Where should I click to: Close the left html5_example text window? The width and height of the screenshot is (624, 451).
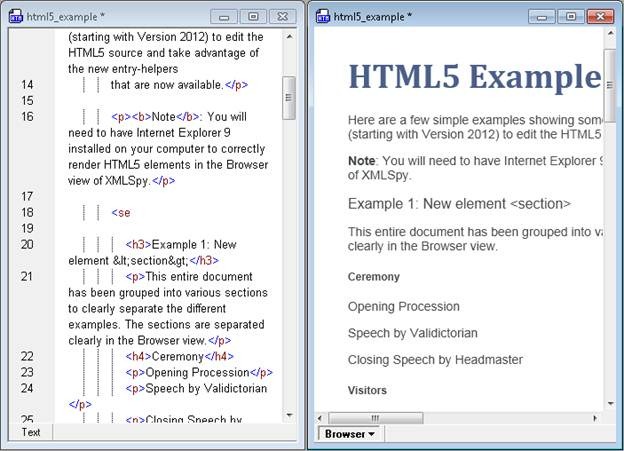point(280,17)
